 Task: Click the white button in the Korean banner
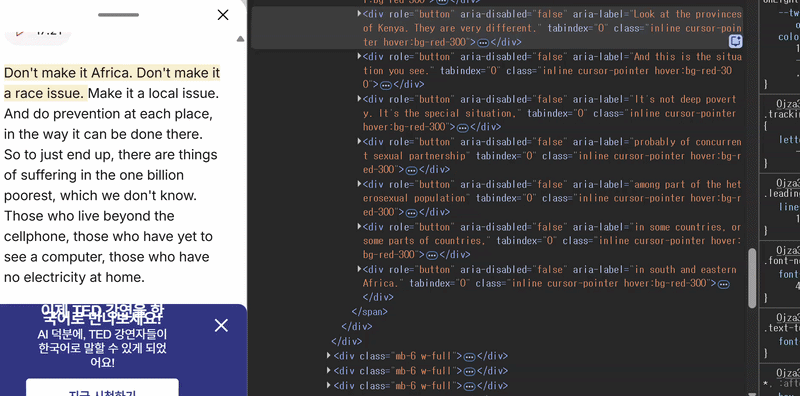coord(102,387)
